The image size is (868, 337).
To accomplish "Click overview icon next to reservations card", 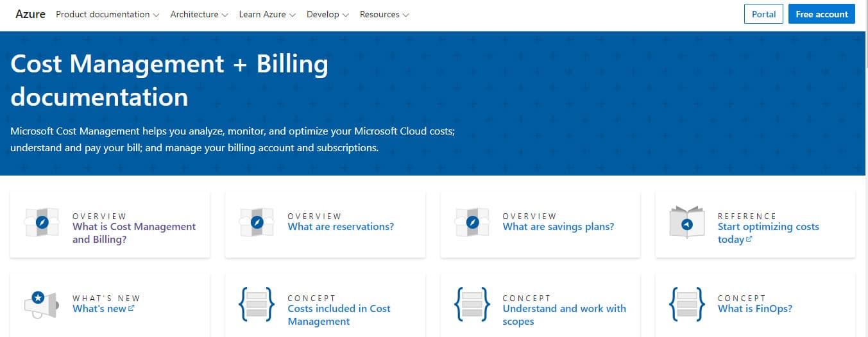I will [x=257, y=223].
